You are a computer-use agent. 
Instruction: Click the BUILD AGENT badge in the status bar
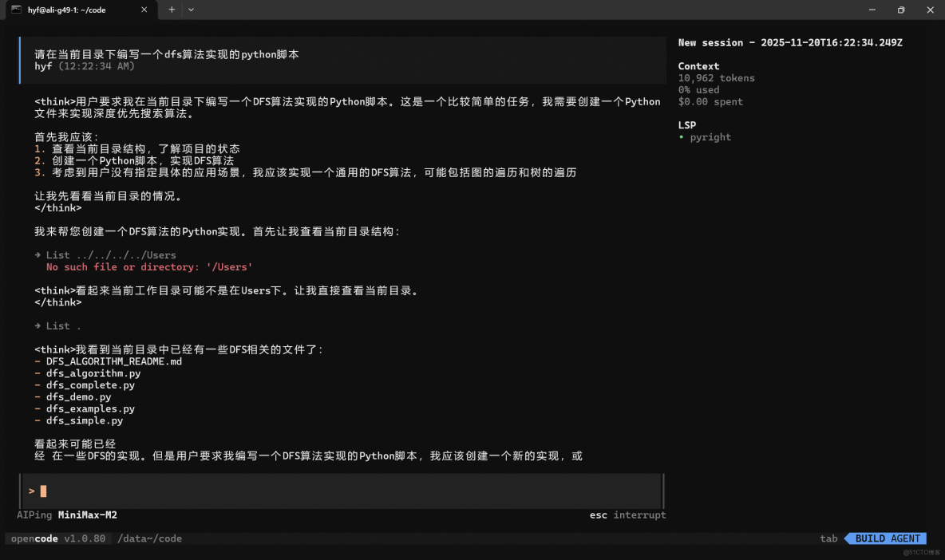pos(886,538)
